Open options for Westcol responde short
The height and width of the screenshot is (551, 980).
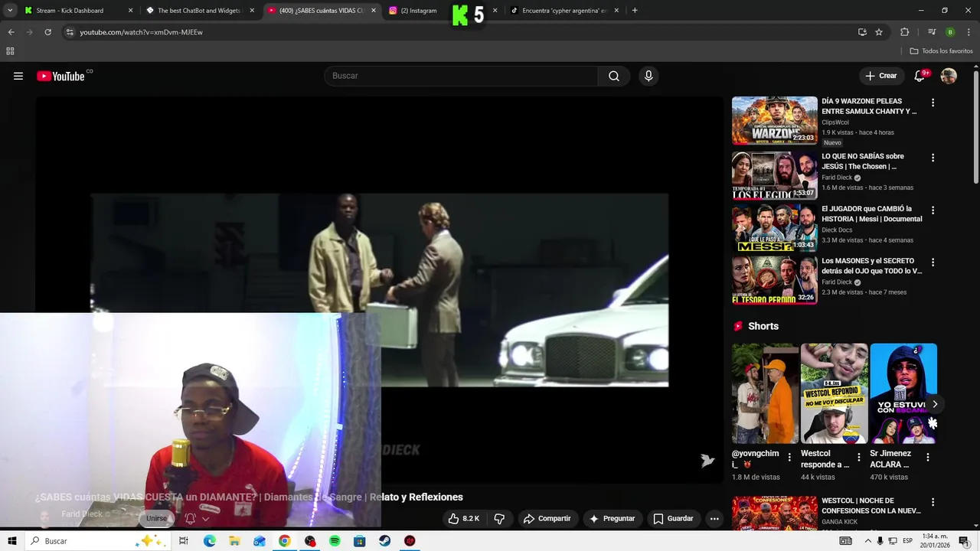click(x=858, y=457)
